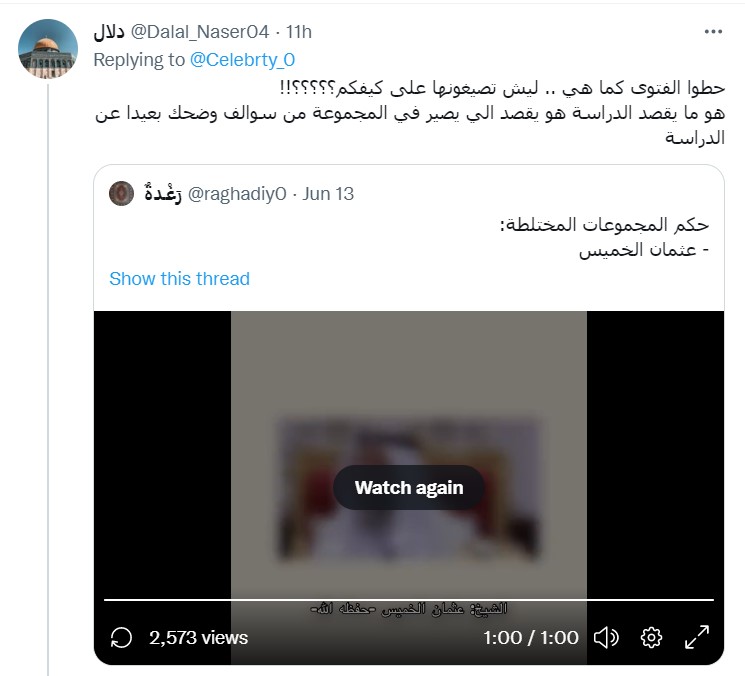
Task: Expand video to fullscreen
Action: pyautogui.click(x=697, y=637)
